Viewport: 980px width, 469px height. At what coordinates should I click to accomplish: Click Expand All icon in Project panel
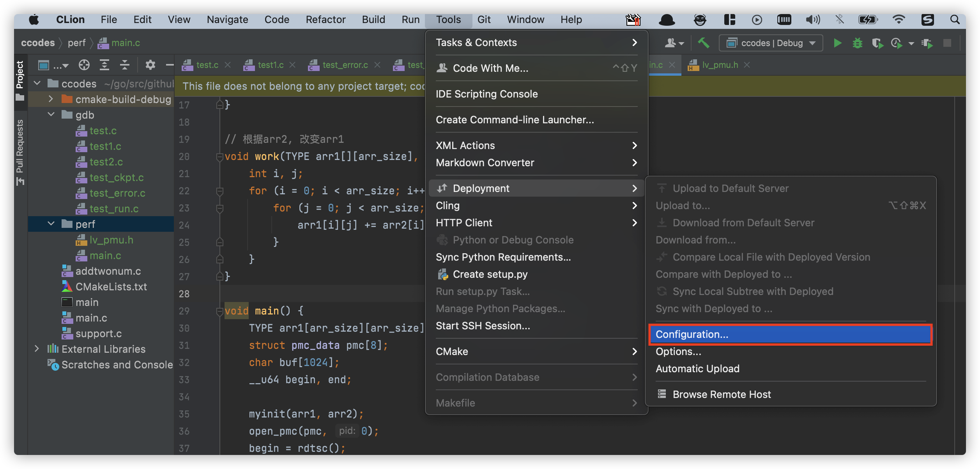104,65
